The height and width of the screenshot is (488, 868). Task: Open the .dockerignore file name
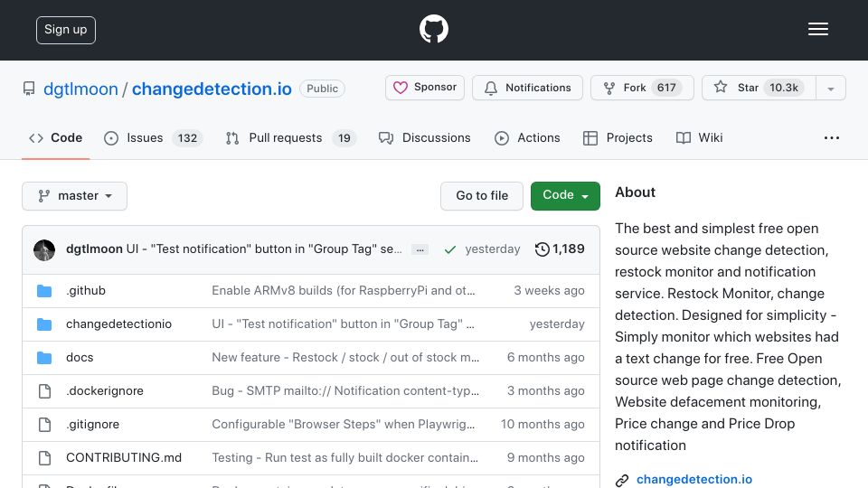(x=105, y=390)
